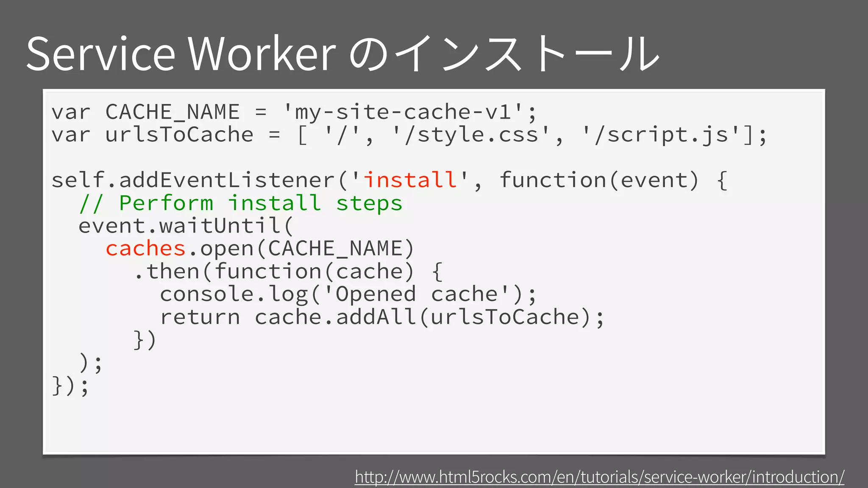Click the '/script.js' string in the array
This screenshot has height=488, width=868.
click(661, 135)
